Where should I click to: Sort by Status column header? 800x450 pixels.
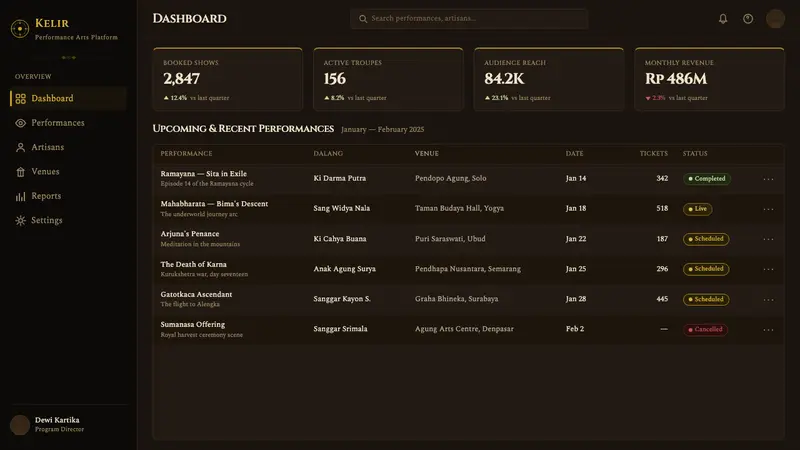click(x=695, y=154)
